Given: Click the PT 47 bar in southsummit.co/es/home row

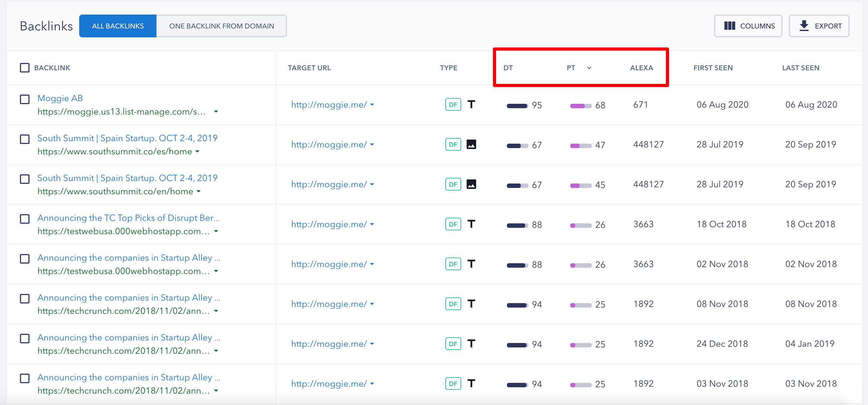Looking at the screenshot, I should tap(581, 146).
